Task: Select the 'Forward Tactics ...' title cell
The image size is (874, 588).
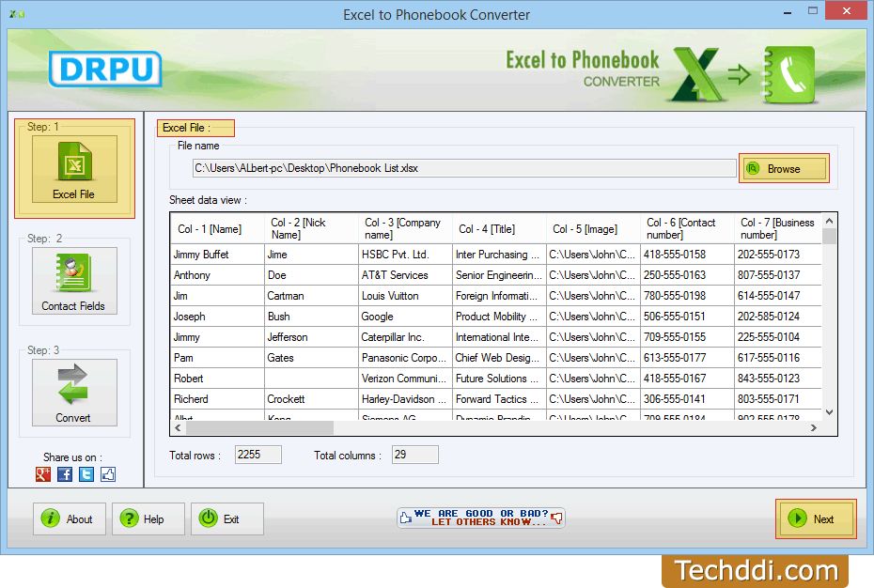Action: pos(499,399)
